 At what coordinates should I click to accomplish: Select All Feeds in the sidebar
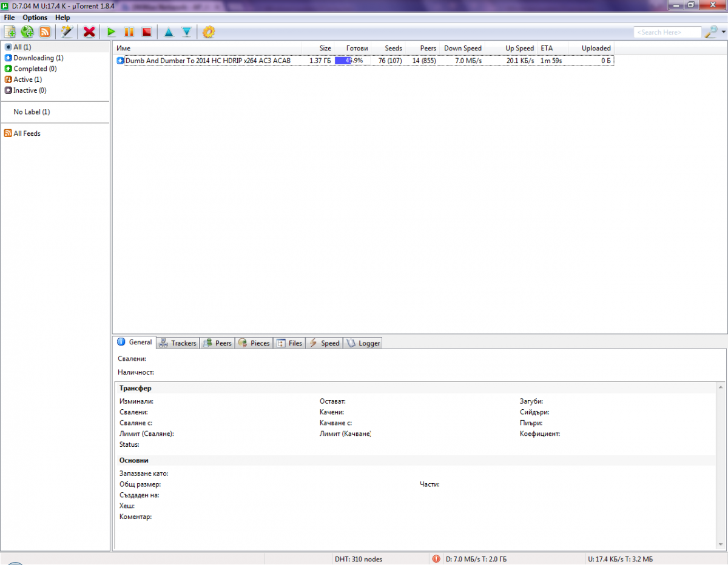click(x=27, y=133)
